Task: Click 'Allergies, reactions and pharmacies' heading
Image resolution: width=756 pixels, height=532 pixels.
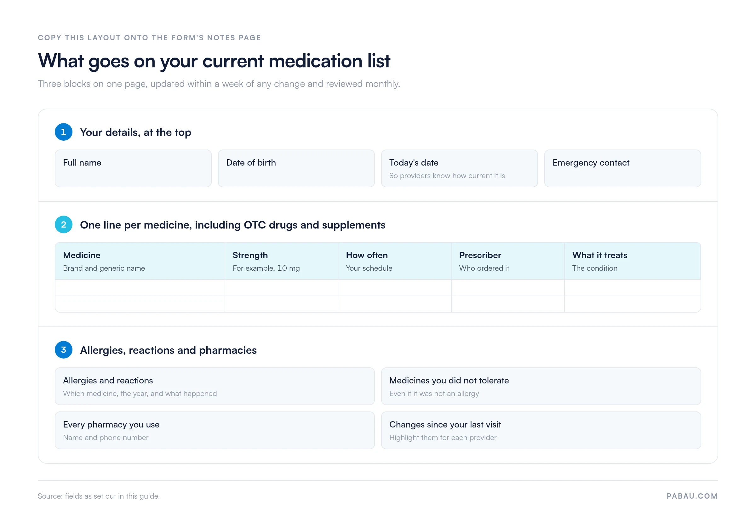Action: (168, 350)
